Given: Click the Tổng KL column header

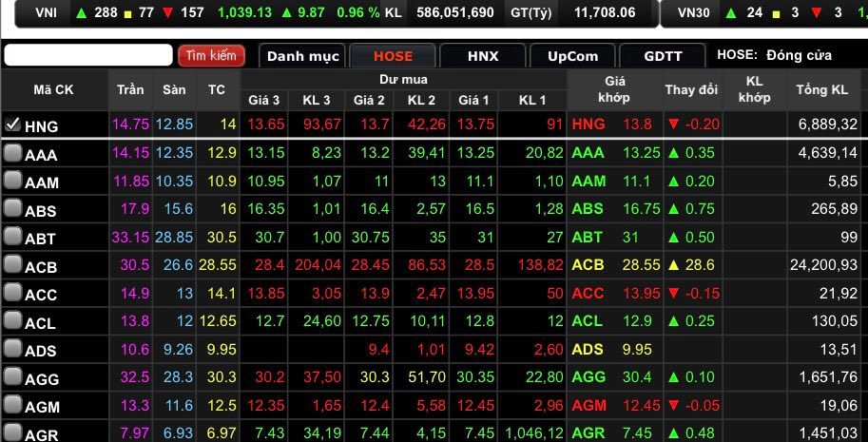Looking at the screenshot, I should tap(821, 90).
